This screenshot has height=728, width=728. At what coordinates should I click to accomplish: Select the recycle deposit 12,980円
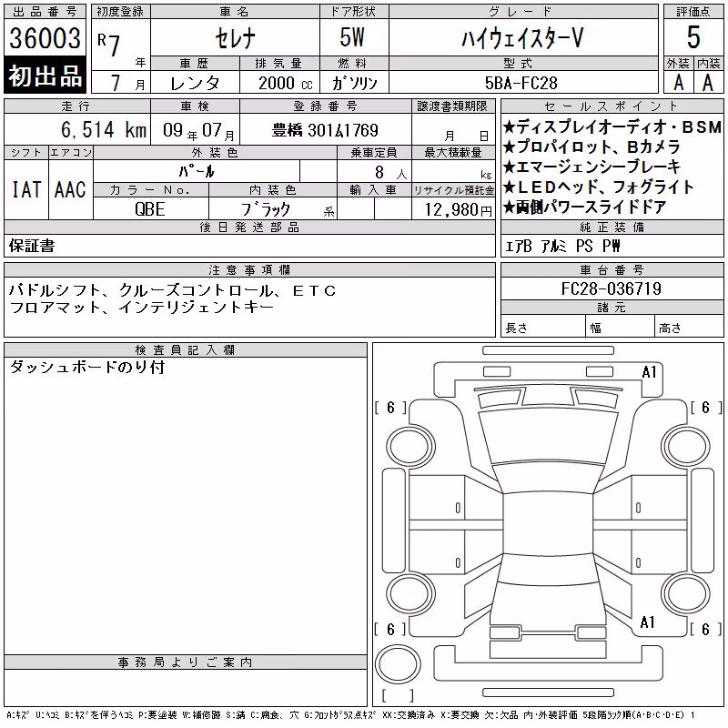click(x=459, y=210)
